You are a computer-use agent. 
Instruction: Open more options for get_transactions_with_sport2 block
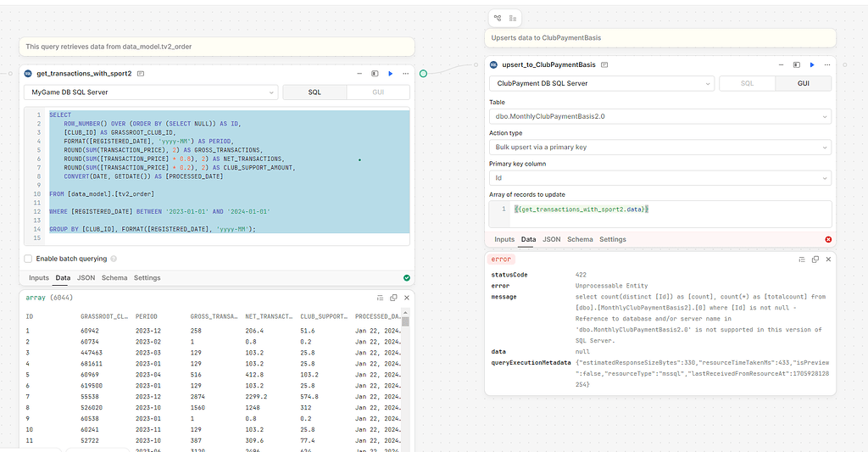[x=405, y=74]
